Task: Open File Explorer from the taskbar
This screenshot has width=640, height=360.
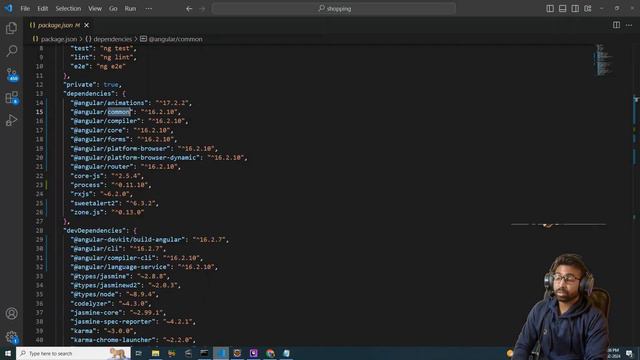Action: tap(156, 353)
